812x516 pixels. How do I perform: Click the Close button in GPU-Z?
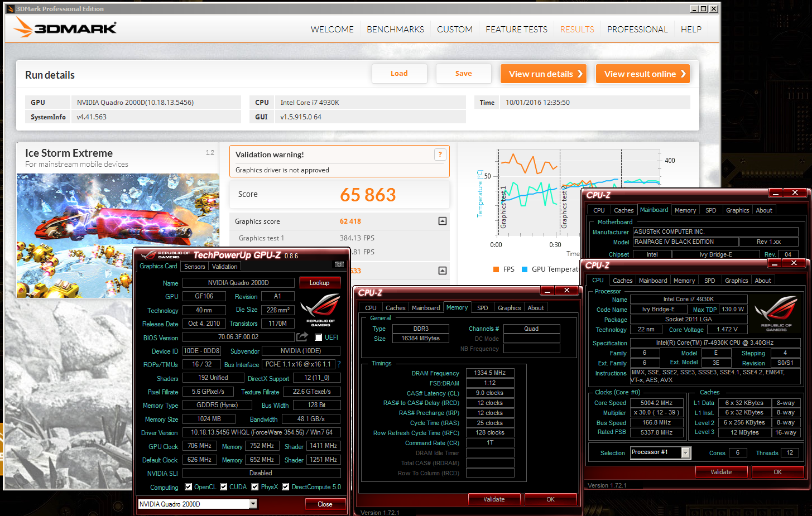(325, 504)
